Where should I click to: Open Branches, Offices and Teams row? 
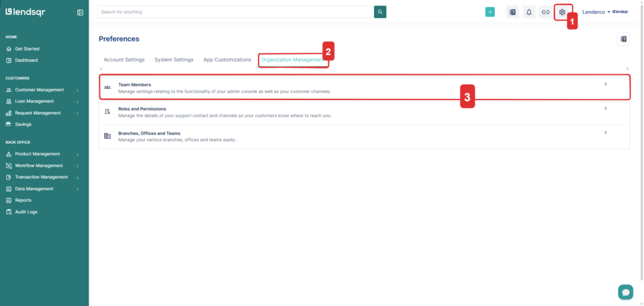pyautogui.click(x=364, y=136)
